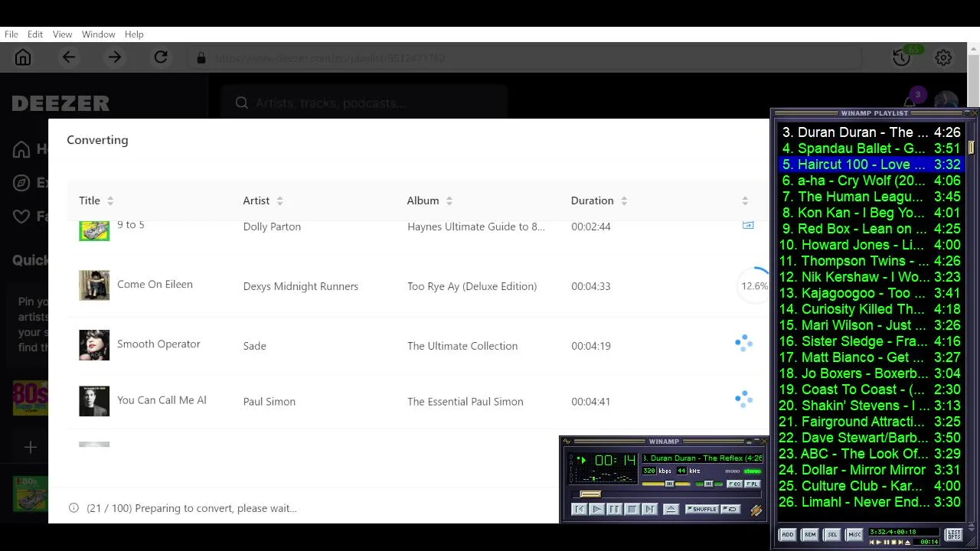This screenshot has height=551, width=980.
Task: Adjust the Winamp balance slider
Action: pos(709,484)
